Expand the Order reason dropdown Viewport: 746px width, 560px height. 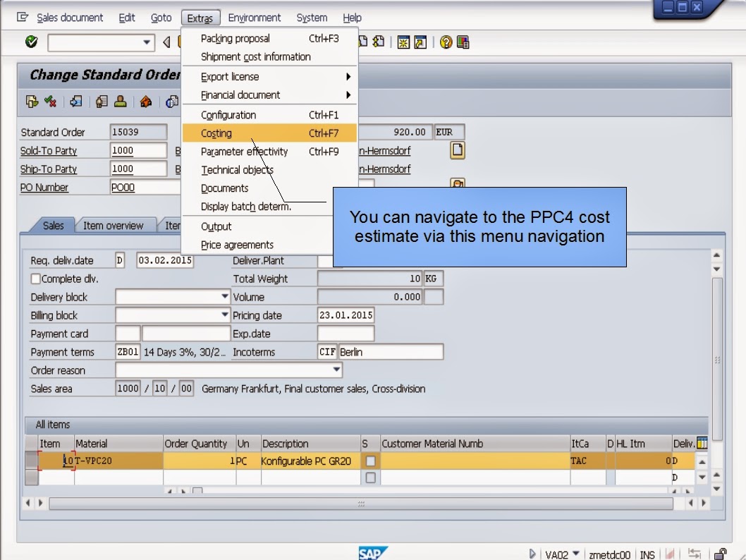coord(336,370)
